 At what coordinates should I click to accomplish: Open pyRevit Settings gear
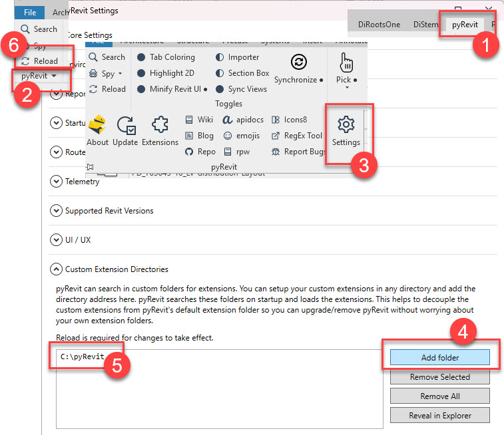point(346,131)
